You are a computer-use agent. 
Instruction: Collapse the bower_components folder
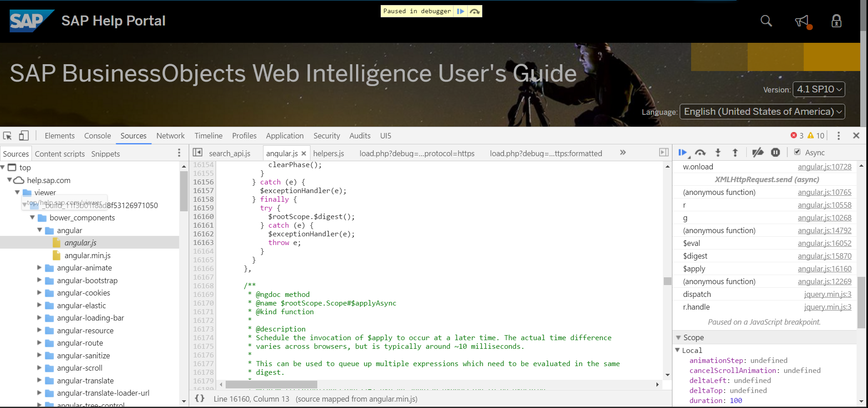coord(32,218)
